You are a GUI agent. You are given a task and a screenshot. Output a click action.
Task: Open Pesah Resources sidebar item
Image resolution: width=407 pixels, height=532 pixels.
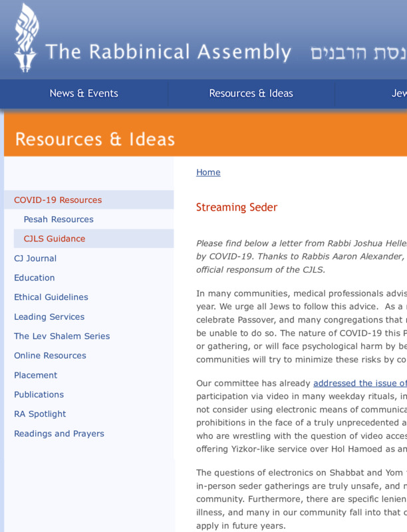(x=59, y=219)
